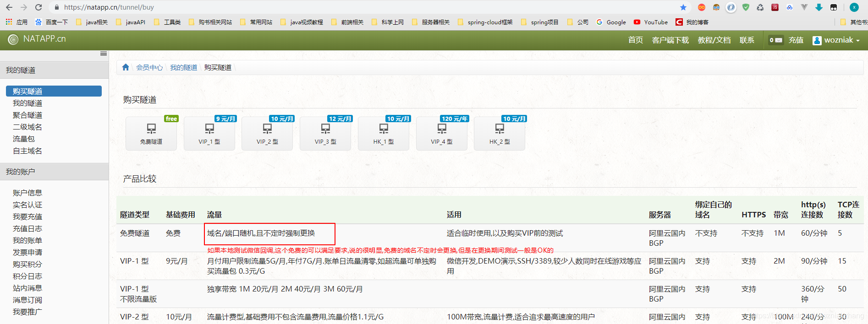Open the 服务器相关 bookmarks folder
The width and height of the screenshot is (868, 324).
pyautogui.click(x=431, y=22)
